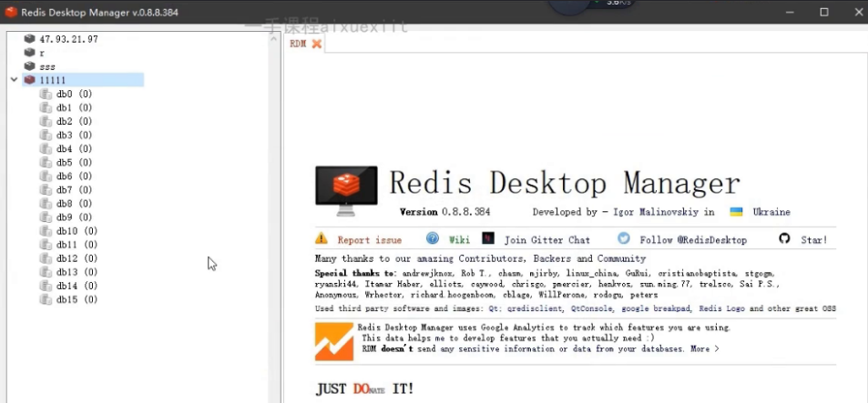The width and height of the screenshot is (868, 403).
Task: Click the database icon beside db14
Action: (x=46, y=286)
